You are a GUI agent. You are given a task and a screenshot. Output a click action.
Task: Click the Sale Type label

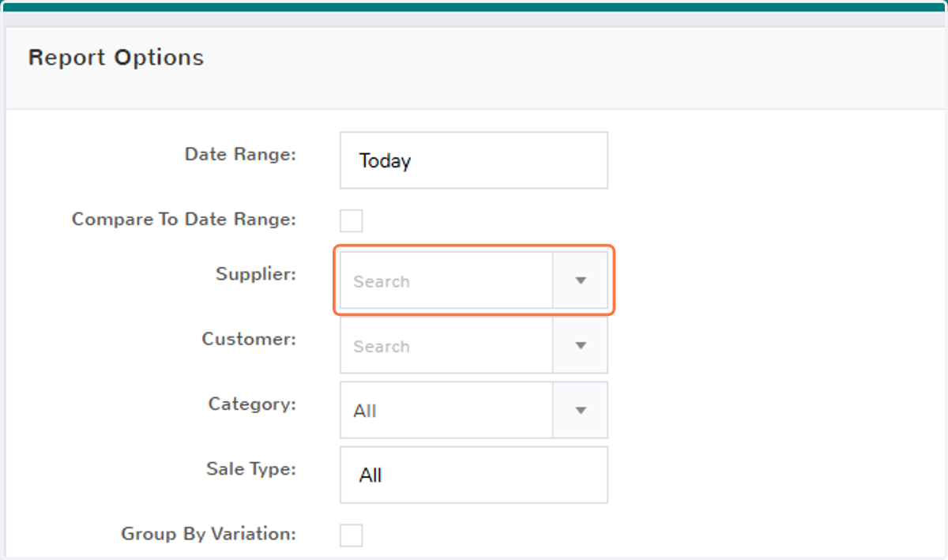pyautogui.click(x=251, y=468)
